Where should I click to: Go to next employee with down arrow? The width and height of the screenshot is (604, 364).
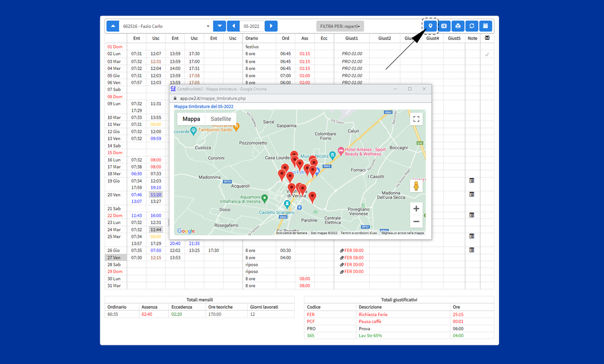pyautogui.click(x=219, y=26)
